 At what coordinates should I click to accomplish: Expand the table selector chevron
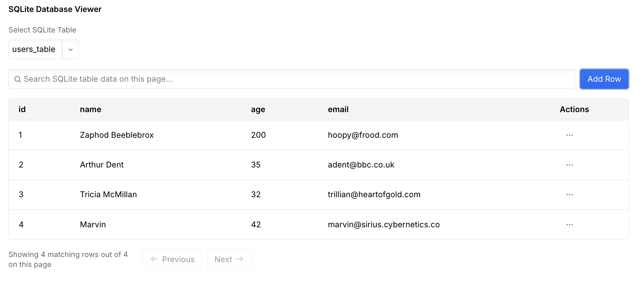(70, 49)
